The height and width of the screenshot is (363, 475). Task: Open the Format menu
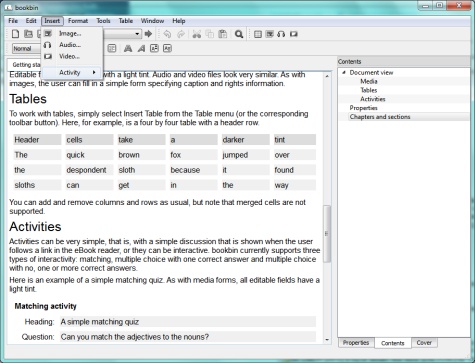coord(78,21)
